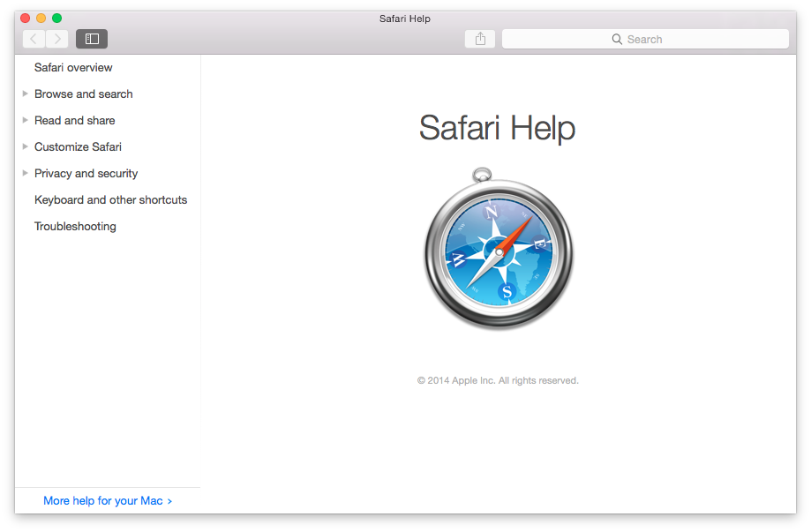Viewport: 811px width, 532px height.
Task: Expand the Read and share triangle
Action: point(25,121)
